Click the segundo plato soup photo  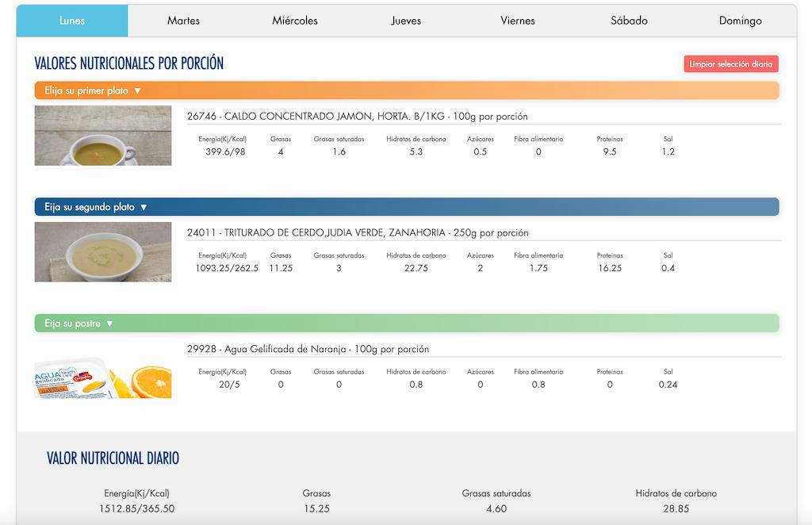click(x=102, y=252)
